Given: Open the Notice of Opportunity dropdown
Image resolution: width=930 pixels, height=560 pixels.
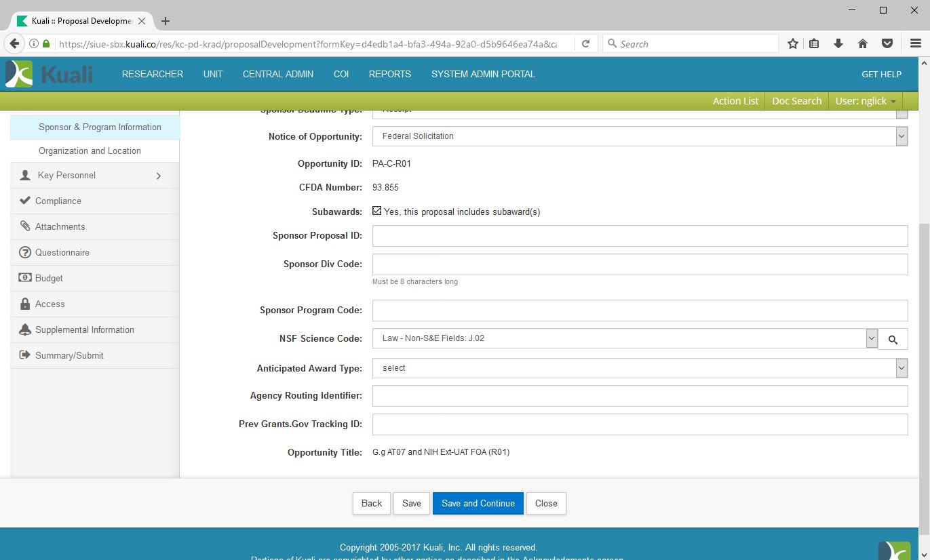Looking at the screenshot, I should pos(640,136).
